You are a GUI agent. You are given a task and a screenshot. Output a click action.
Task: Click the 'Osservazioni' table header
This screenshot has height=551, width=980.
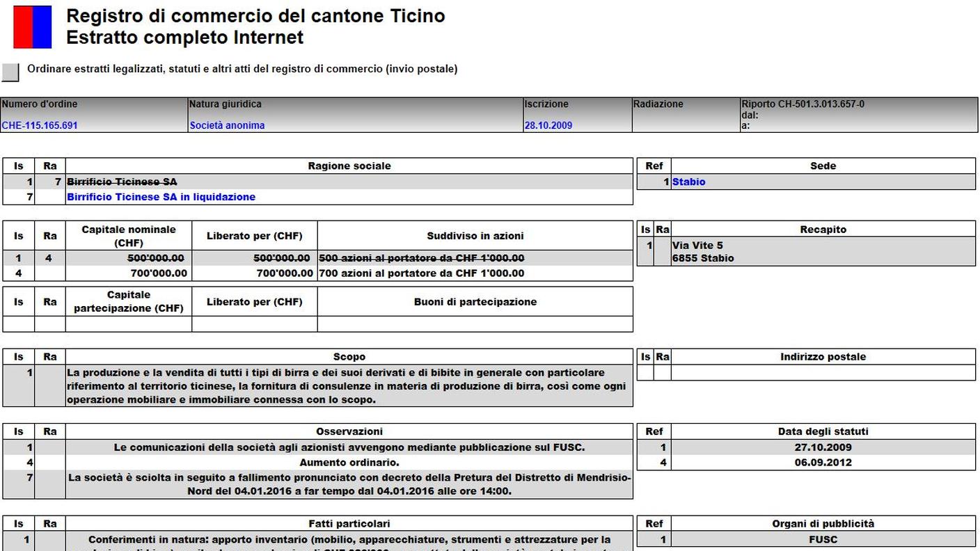pyautogui.click(x=349, y=431)
